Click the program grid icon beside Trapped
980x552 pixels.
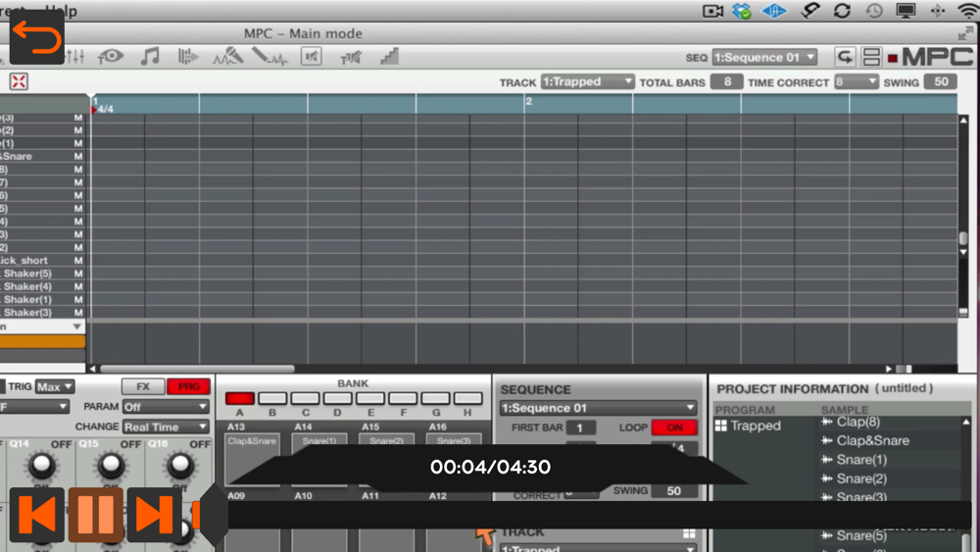[x=720, y=426]
